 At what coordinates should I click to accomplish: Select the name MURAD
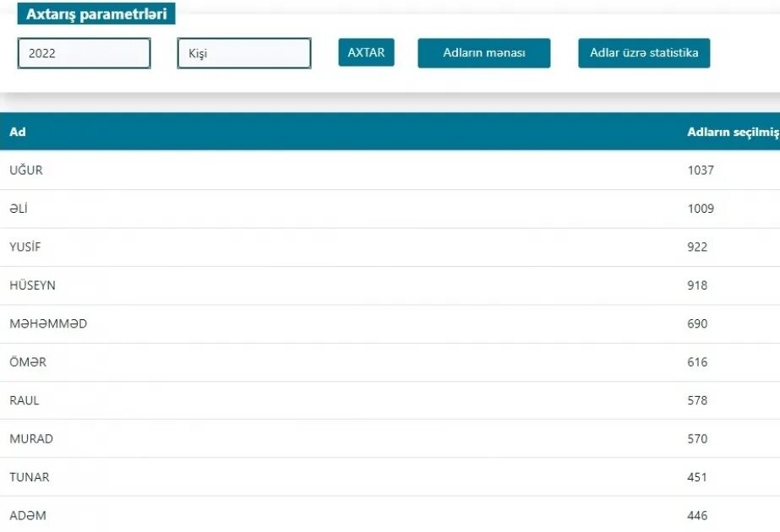[31, 438]
